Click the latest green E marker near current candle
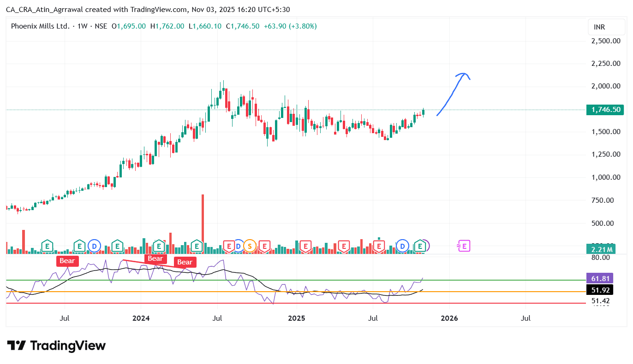The height and width of the screenshot is (364, 633). coord(420,246)
